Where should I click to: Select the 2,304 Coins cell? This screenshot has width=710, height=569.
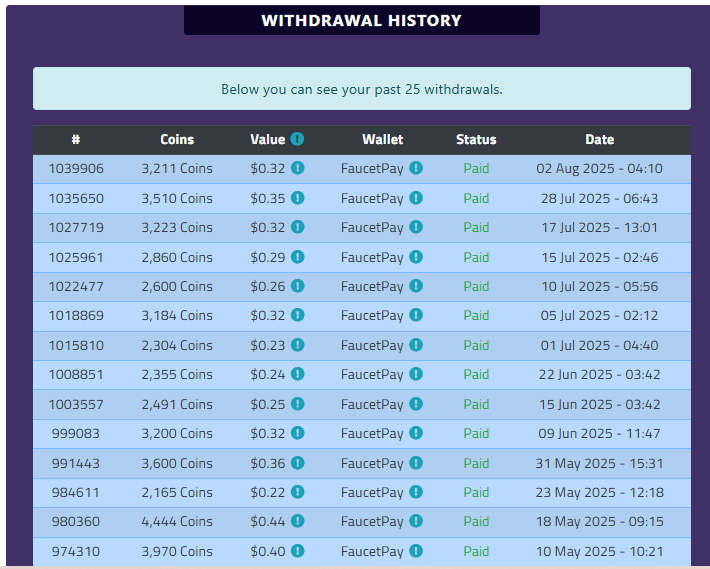[177, 346]
